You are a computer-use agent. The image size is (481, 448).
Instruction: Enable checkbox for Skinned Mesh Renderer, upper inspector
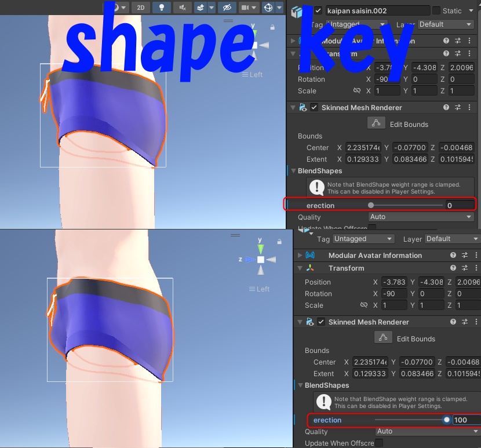point(314,107)
